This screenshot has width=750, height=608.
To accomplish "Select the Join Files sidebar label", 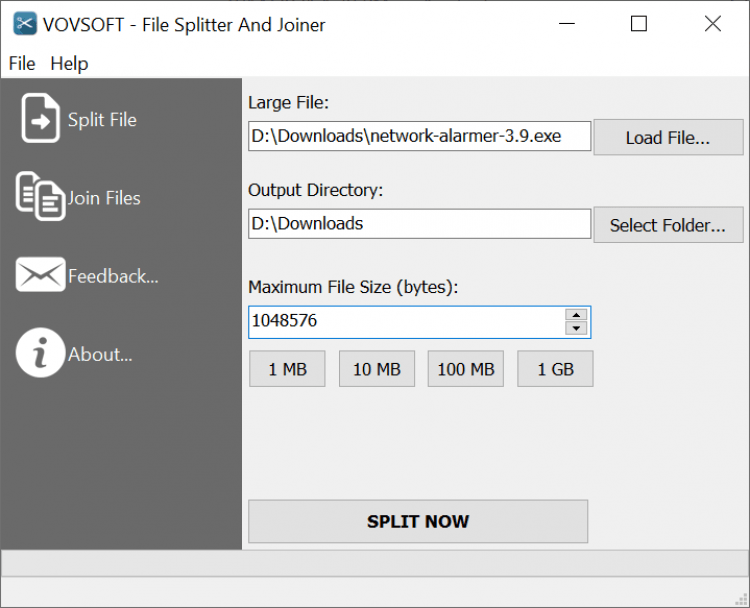I will point(104,198).
